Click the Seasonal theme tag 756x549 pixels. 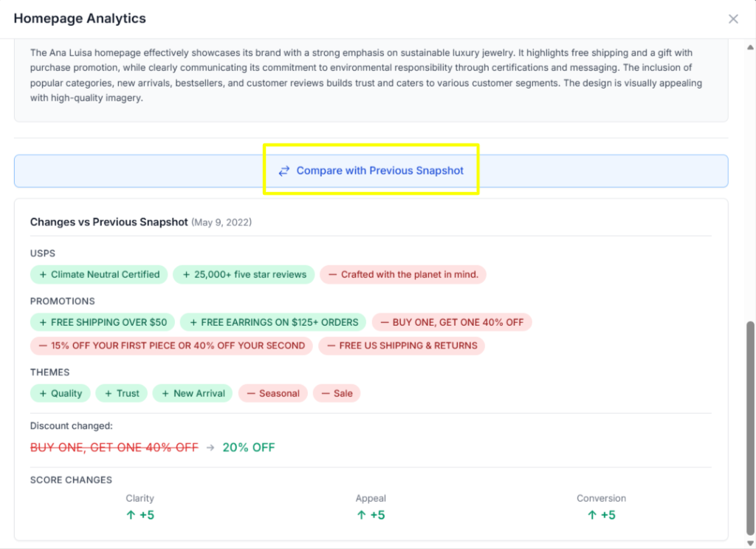coord(273,394)
